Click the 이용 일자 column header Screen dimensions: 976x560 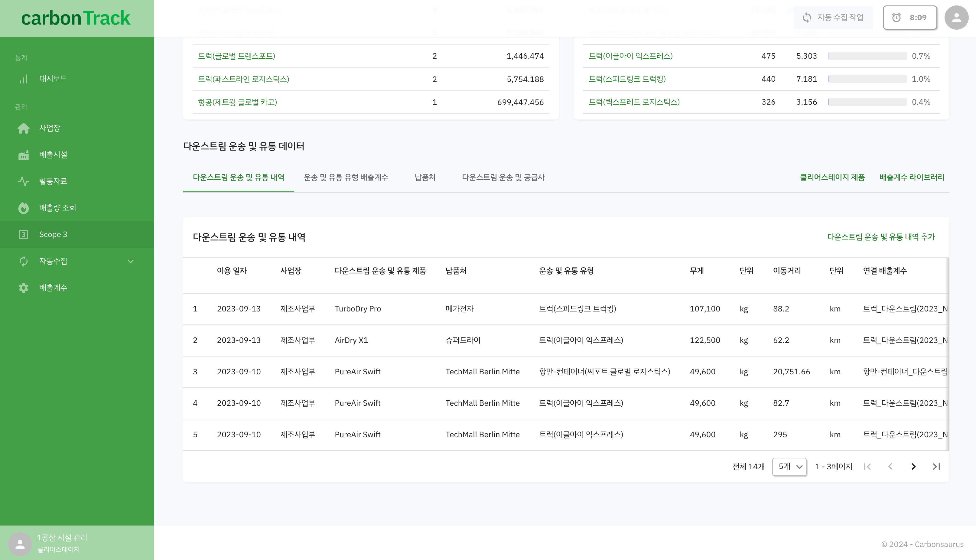(x=232, y=271)
